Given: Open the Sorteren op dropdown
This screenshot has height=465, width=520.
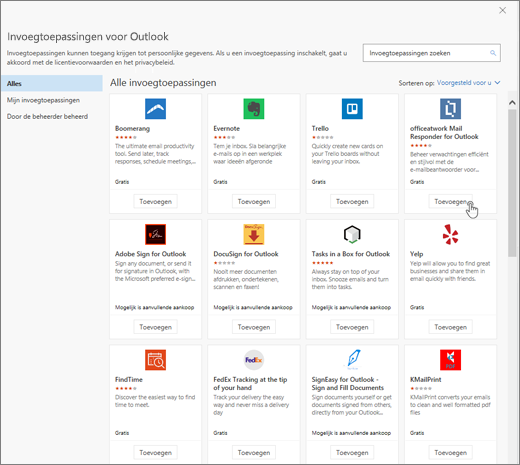Looking at the screenshot, I should tap(468, 83).
